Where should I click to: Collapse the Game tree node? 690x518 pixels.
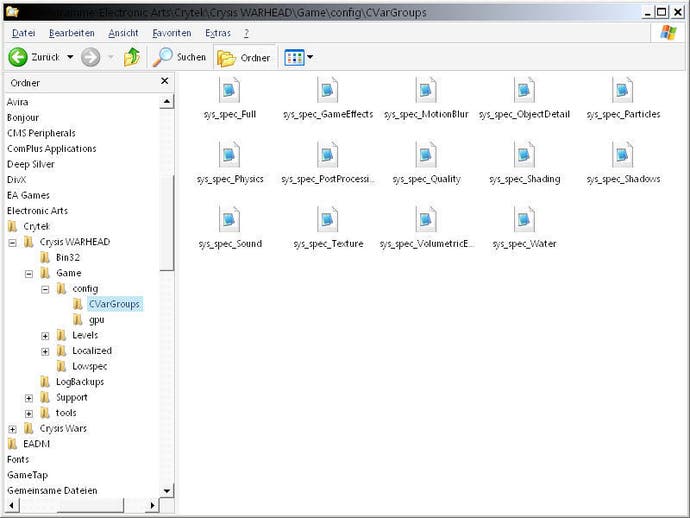coord(29,274)
